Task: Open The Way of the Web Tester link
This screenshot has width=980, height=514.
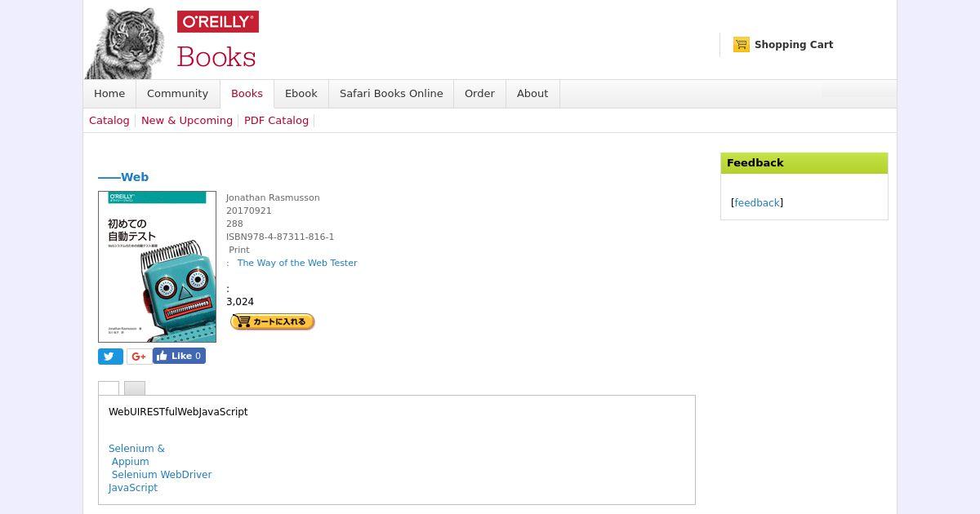Action: 297,263
